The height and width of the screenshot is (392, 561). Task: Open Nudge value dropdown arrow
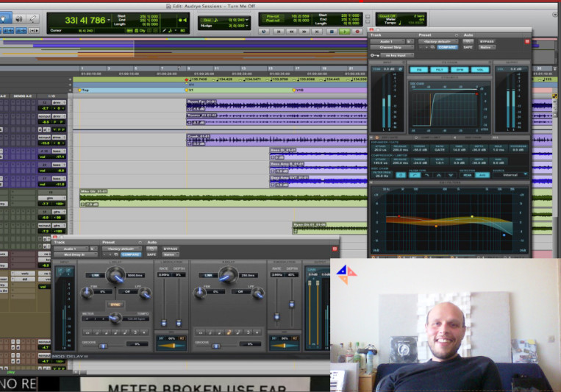[x=247, y=26]
